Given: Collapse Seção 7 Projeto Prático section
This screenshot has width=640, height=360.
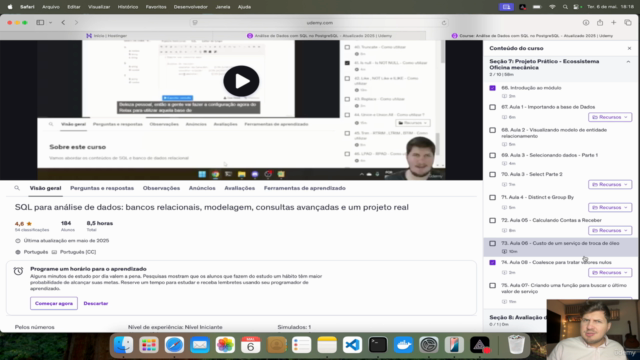Looking at the screenshot, I should click(628, 62).
